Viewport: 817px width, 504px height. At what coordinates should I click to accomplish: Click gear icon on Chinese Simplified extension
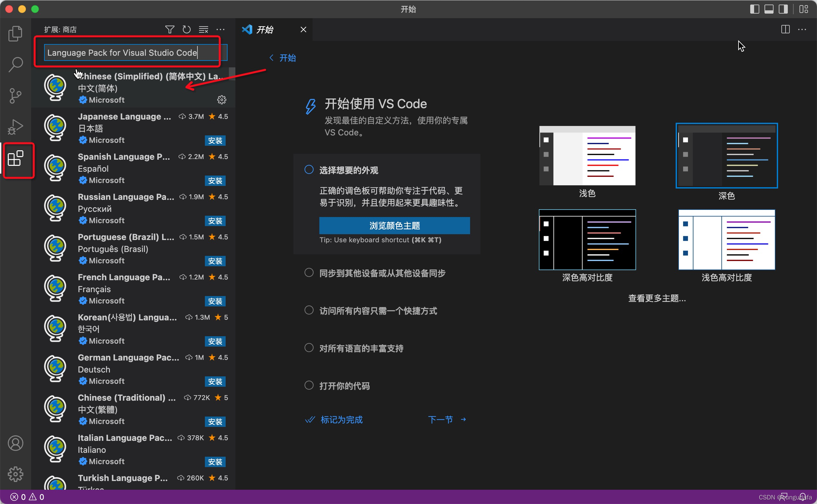(221, 100)
